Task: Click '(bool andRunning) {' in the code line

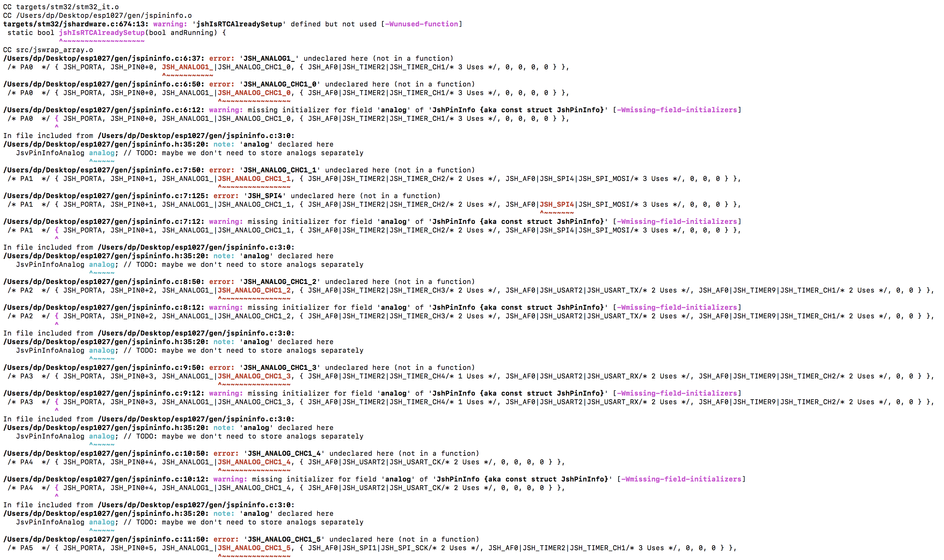Action: coord(185,33)
